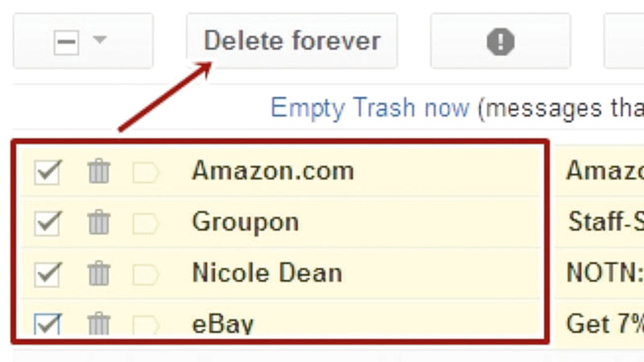Toggle importance marker on Groupon row
The height and width of the screenshot is (362, 644).
(x=146, y=222)
